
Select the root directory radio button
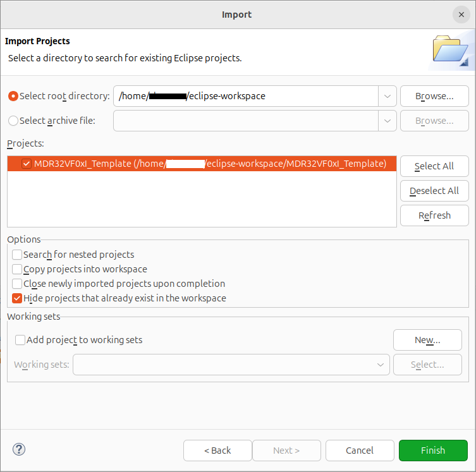coord(13,96)
